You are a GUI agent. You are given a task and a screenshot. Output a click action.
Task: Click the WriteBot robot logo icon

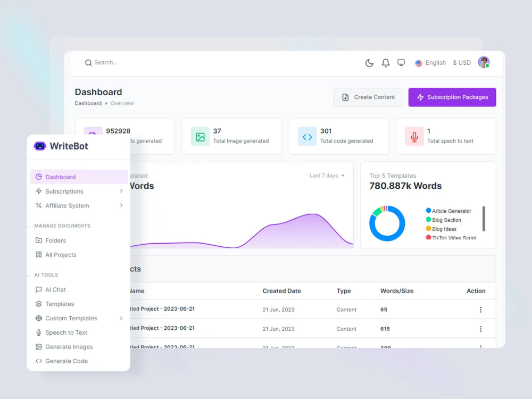(40, 146)
